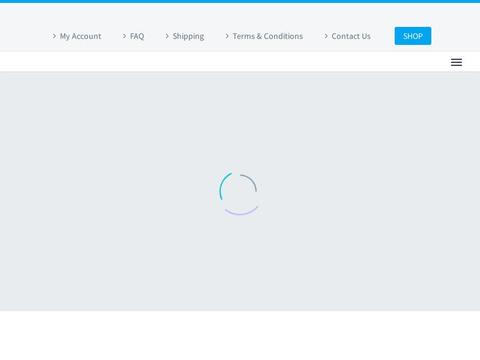Click the chevron before Terms & Conditions
The height and width of the screenshot is (360, 480).
[x=227, y=36]
